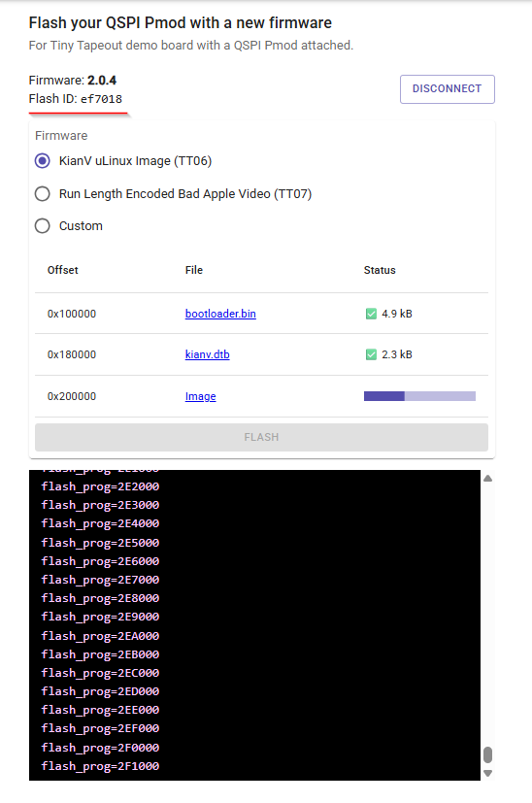532x803 pixels.
Task: Click the disabled FLASH button
Action: click(x=261, y=437)
